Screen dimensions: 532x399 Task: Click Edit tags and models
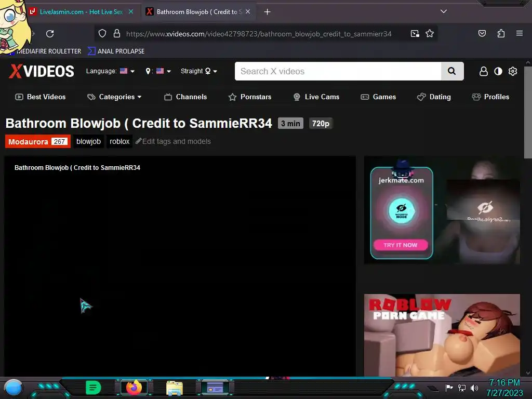tap(177, 141)
